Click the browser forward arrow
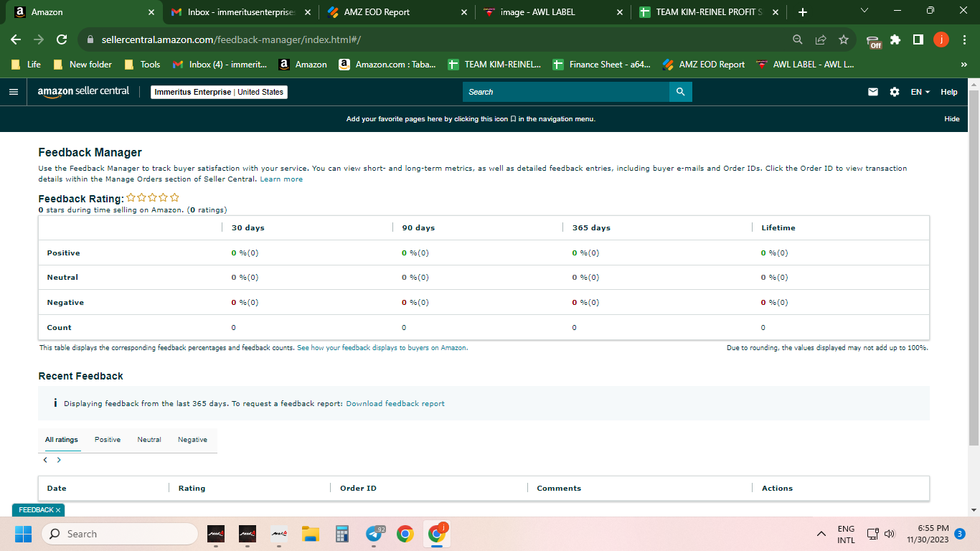Screen dimensions: 980x551 [x=39, y=39]
